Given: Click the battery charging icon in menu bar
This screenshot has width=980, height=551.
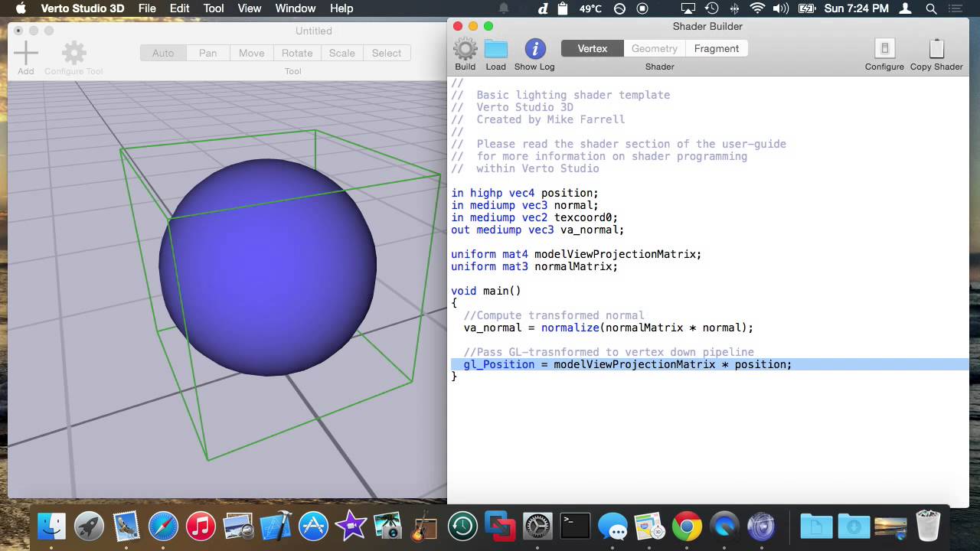Looking at the screenshot, I should (x=806, y=8).
